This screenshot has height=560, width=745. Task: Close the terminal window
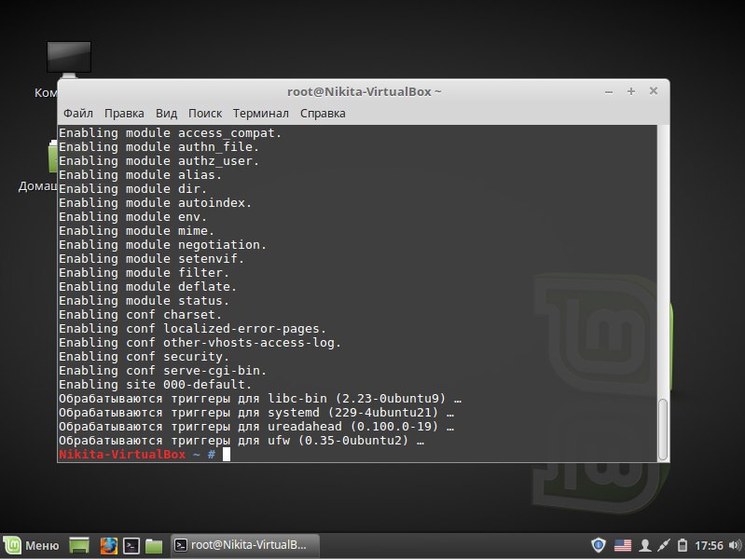pos(654,90)
